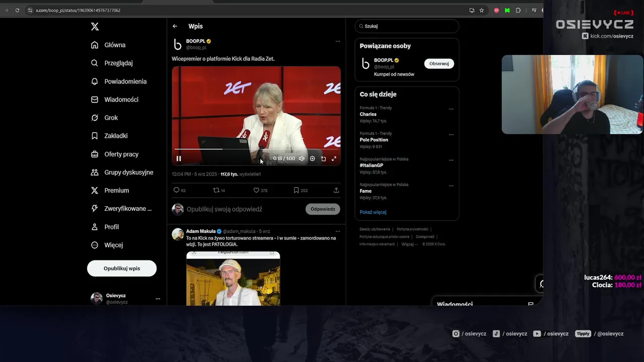Open Osievycz account menu ellipsis
The image size is (644, 362).
158,299
